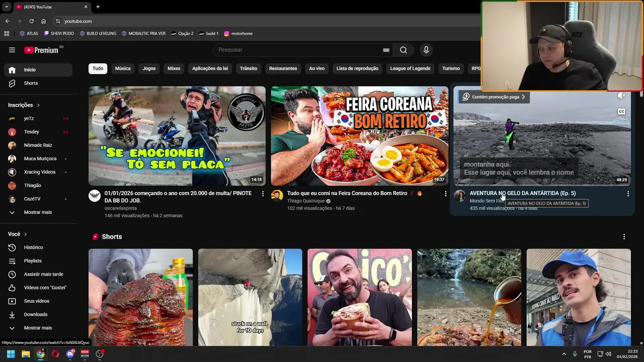Expand Mostrar mais under Você
This screenshot has width=644, height=362.
(x=38, y=328)
